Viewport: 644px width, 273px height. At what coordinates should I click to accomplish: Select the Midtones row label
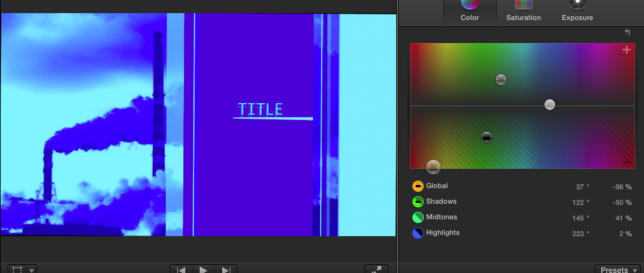(x=441, y=217)
